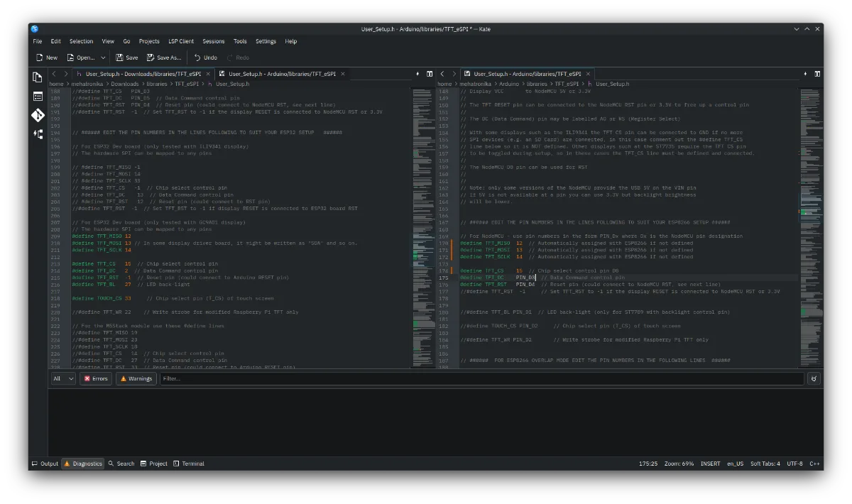Undo the last edit from the toolbar
This screenshot has height=504, width=852.
(x=205, y=57)
